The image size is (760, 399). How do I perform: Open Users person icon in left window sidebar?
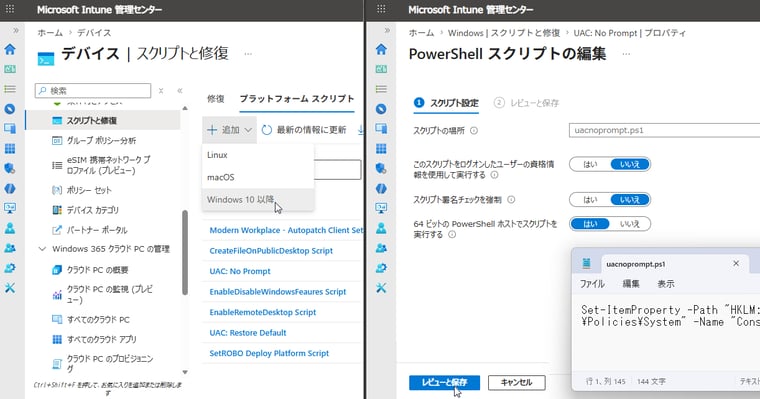pos(10,228)
